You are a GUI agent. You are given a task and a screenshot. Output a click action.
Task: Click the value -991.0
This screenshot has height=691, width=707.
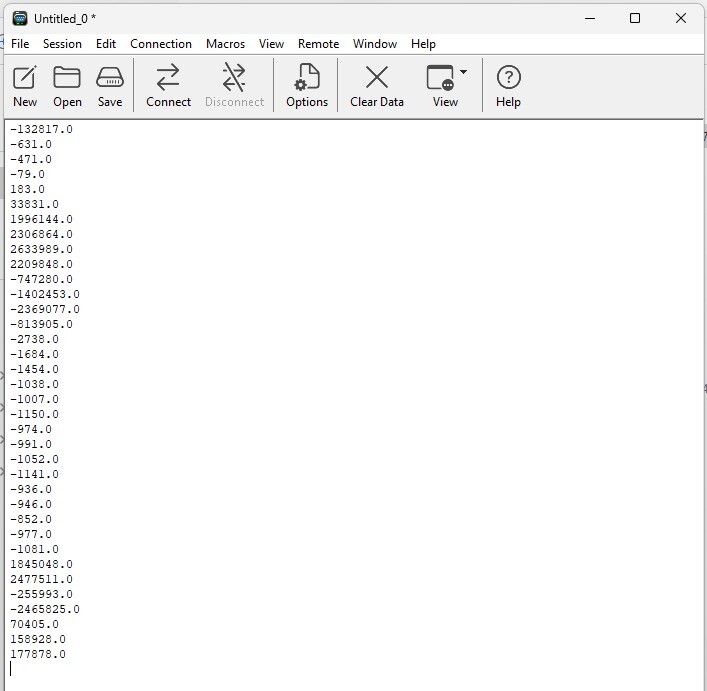click(x=31, y=444)
